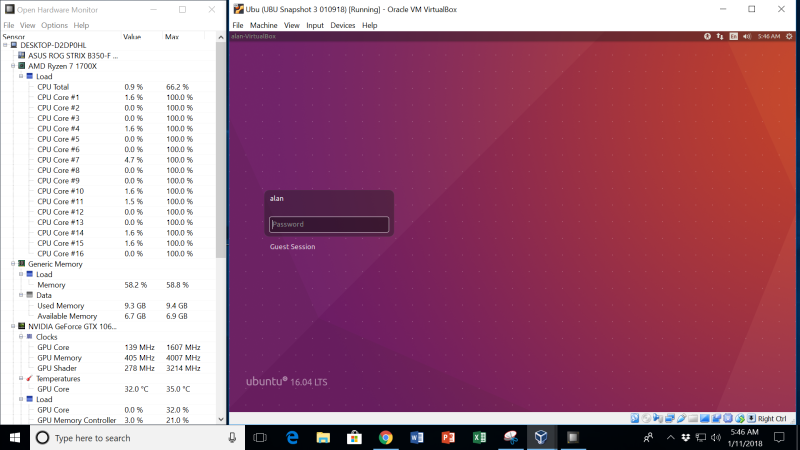800x450 pixels.
Task: Select the CPU Total row
Action: [108, 87]
